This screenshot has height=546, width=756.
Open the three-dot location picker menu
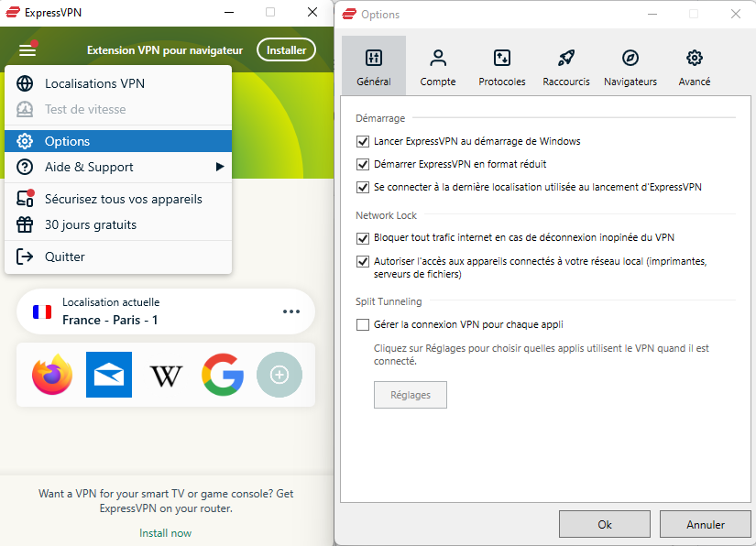(291, 311)
